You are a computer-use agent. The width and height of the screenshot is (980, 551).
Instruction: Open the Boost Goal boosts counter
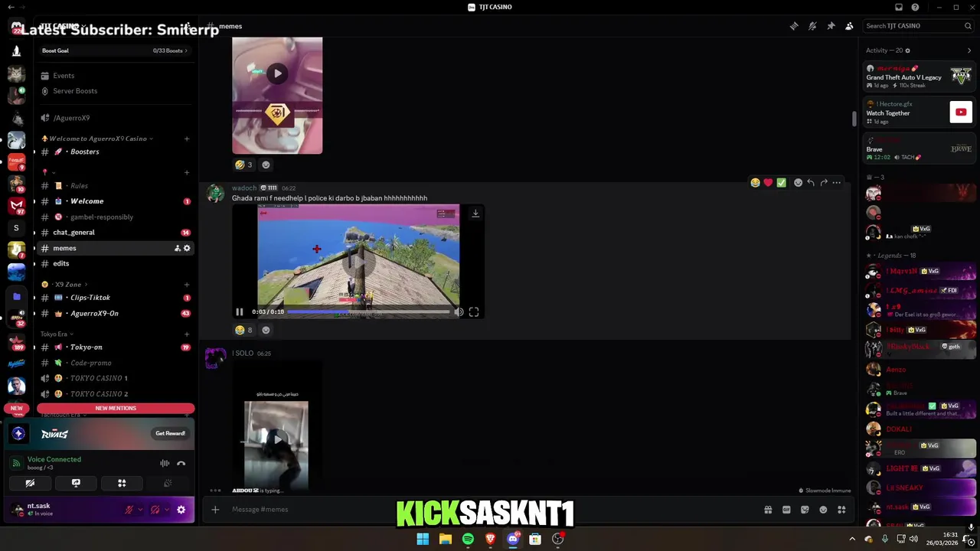coord(169,51)
